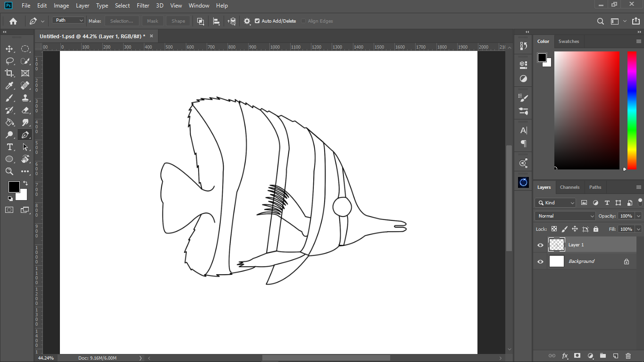This screenshot has width=644, height=362.
Task: Create a new layer group folder icon
Action: [x=602, y=355]
